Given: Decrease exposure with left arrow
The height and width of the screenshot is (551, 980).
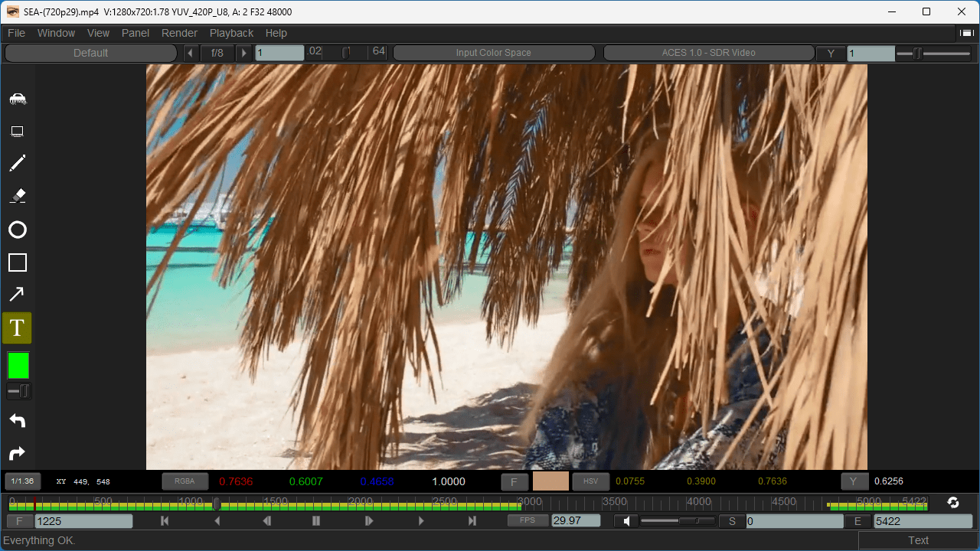Looking at the screenshot, I should (191, 53).
